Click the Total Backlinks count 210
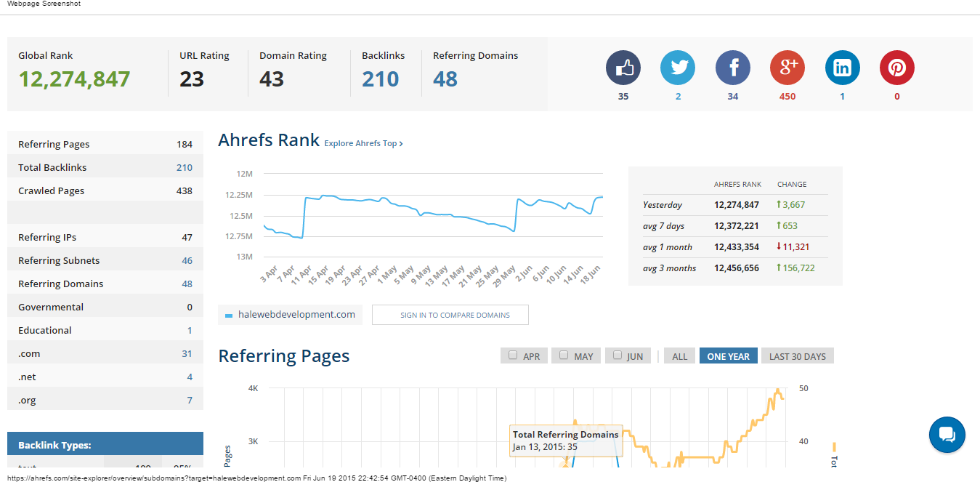The height and width of the screenshot is (482, 980). (185, 167)
